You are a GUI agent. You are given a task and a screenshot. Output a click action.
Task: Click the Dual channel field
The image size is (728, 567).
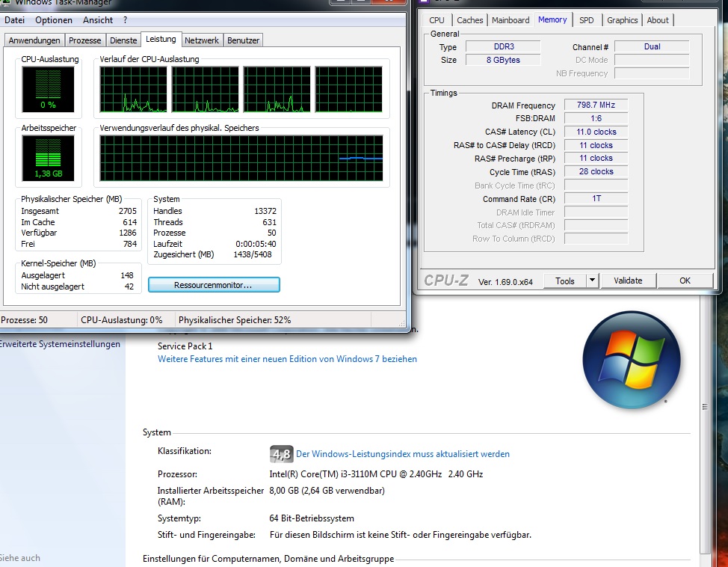[x=652, y=46]
